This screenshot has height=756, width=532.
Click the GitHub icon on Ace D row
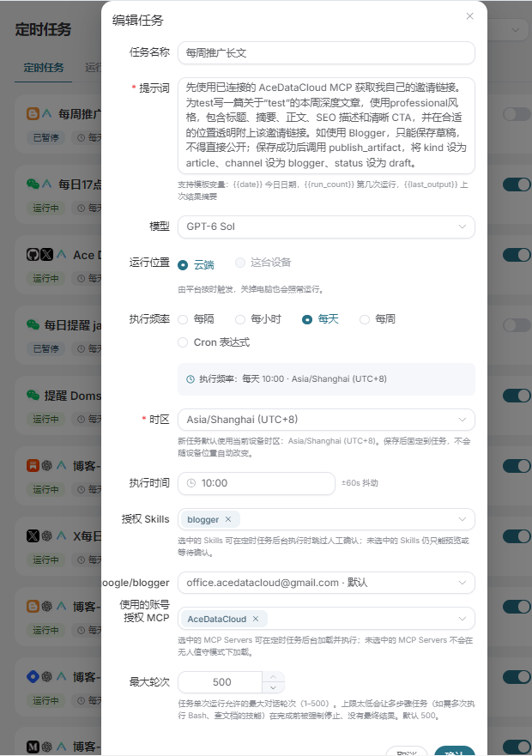coord(33,255)
